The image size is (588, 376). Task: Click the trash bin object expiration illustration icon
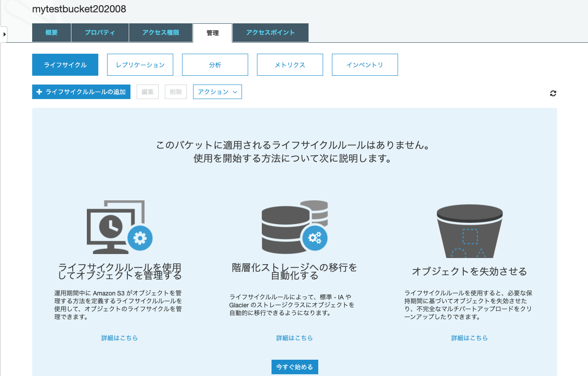click(469, 229)
